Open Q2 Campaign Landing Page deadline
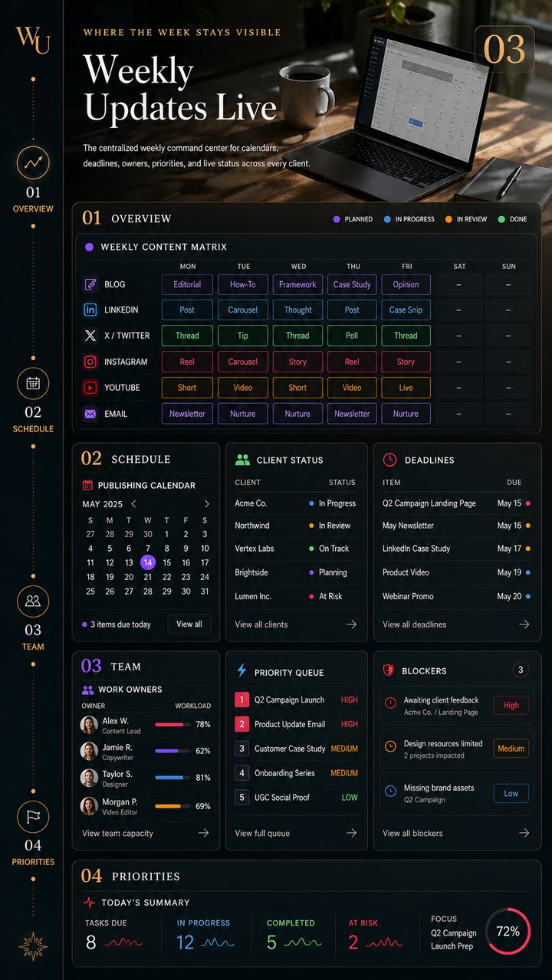The image size is (552, 980). coord(456,503)
